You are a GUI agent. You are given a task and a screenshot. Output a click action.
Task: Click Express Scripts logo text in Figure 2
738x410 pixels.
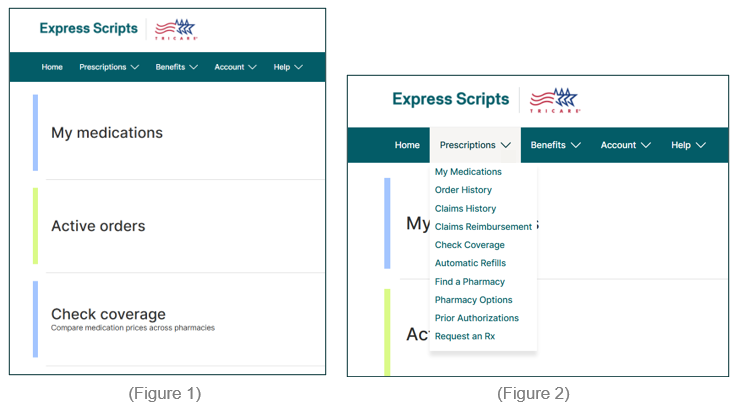pyautogui.click(x=450, y=99)
